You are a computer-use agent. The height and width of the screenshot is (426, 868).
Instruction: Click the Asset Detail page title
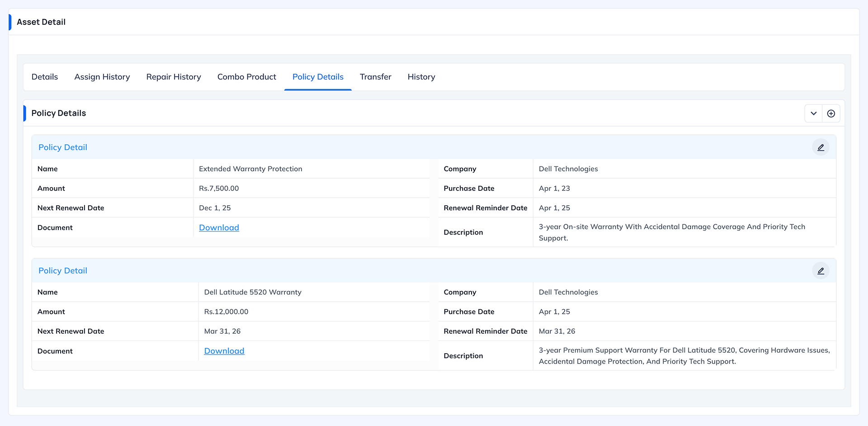(41, 22)
